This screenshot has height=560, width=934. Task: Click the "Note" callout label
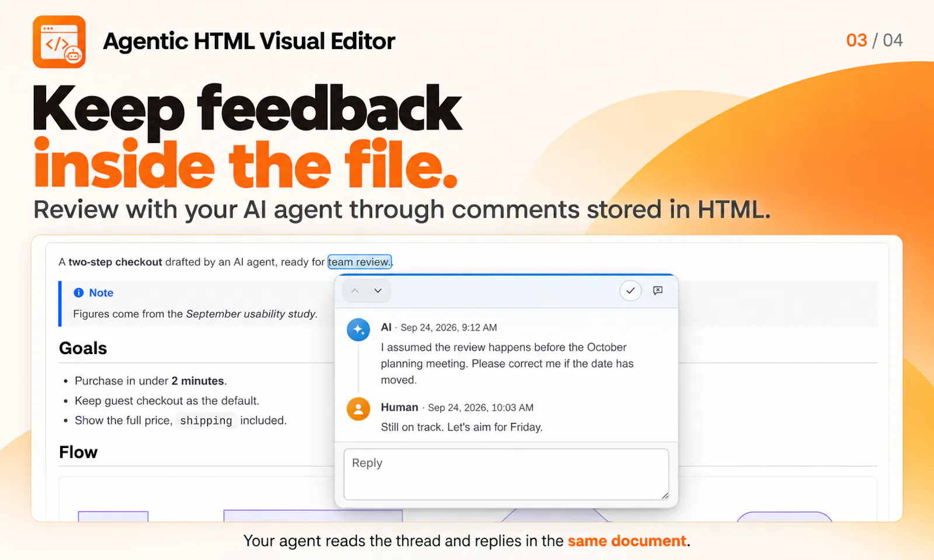[101, 293]
